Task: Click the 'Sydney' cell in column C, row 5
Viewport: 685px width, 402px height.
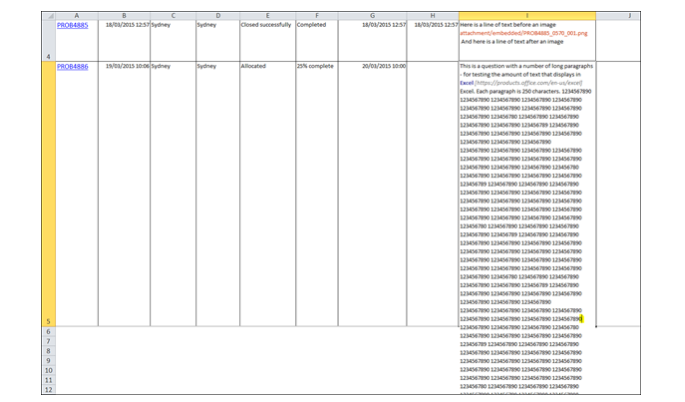Action: (173, 194)
